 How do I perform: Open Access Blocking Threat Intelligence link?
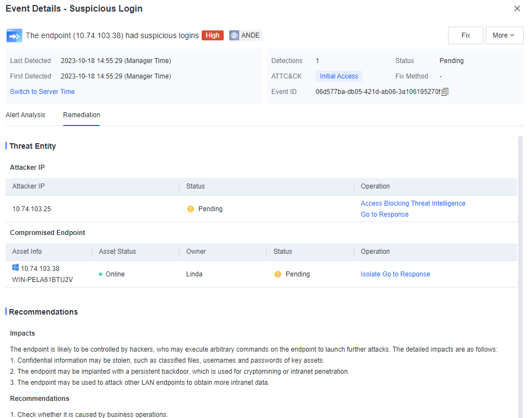(413, 203)
